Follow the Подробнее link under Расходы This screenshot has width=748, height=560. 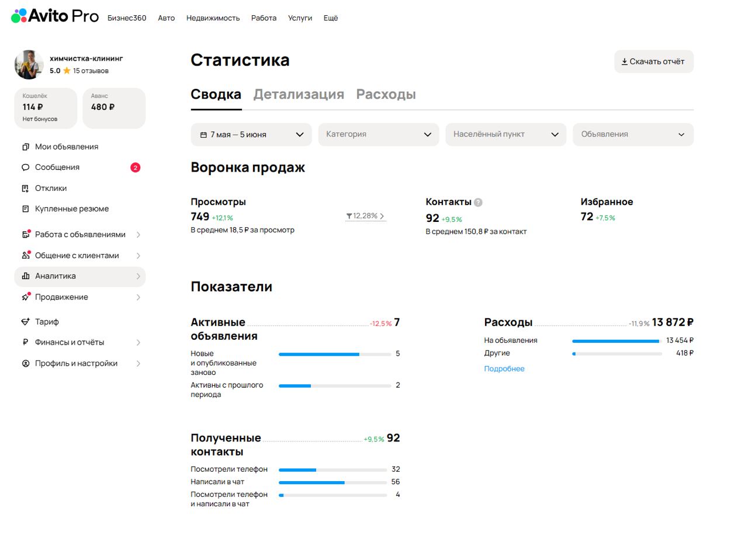[504, 369]
